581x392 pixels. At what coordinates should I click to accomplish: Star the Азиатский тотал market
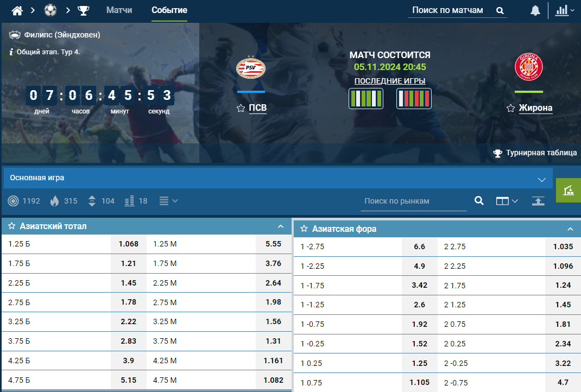(x=11, y=226)
